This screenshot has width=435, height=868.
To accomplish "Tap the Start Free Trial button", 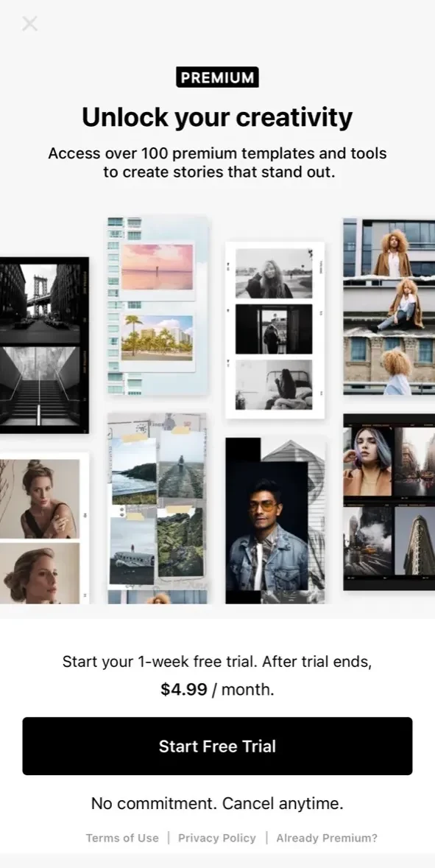I will (217, 746).
